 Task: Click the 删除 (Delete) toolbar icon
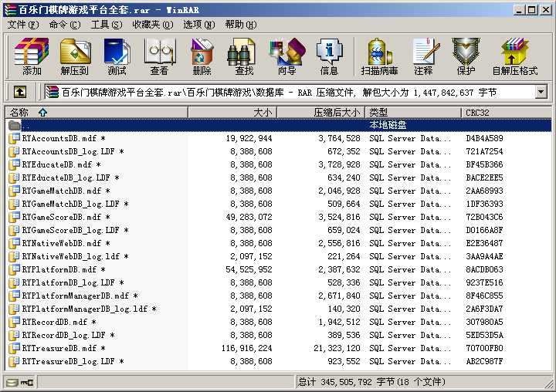(202, 56)
